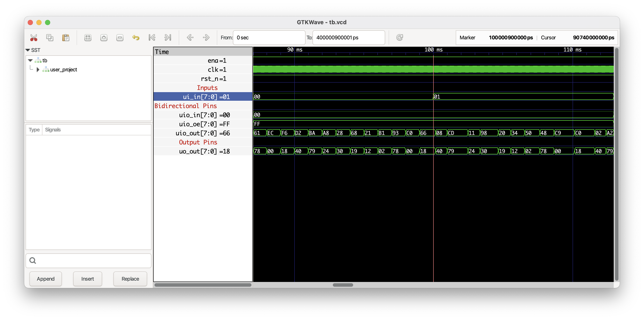The width and height of the screenshot is (644, 320).
Task: Jump to start time icon
Action: click(152, 38)
